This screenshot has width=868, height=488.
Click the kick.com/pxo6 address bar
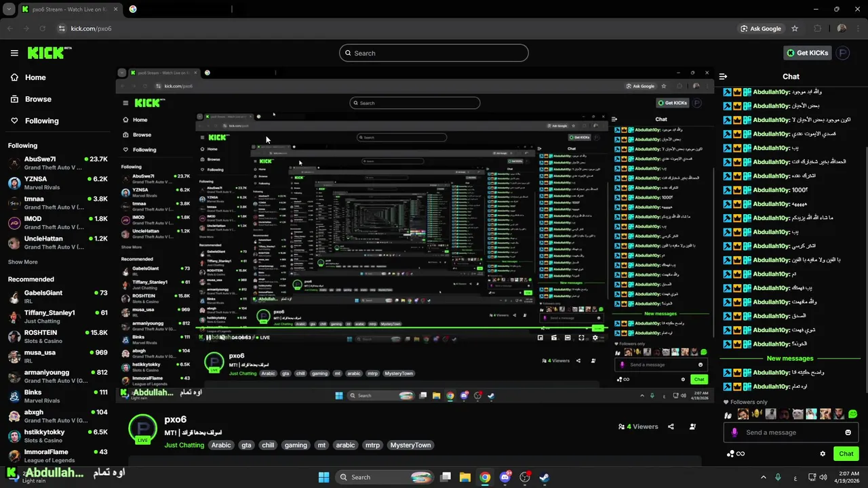click(x=91, y=28)
